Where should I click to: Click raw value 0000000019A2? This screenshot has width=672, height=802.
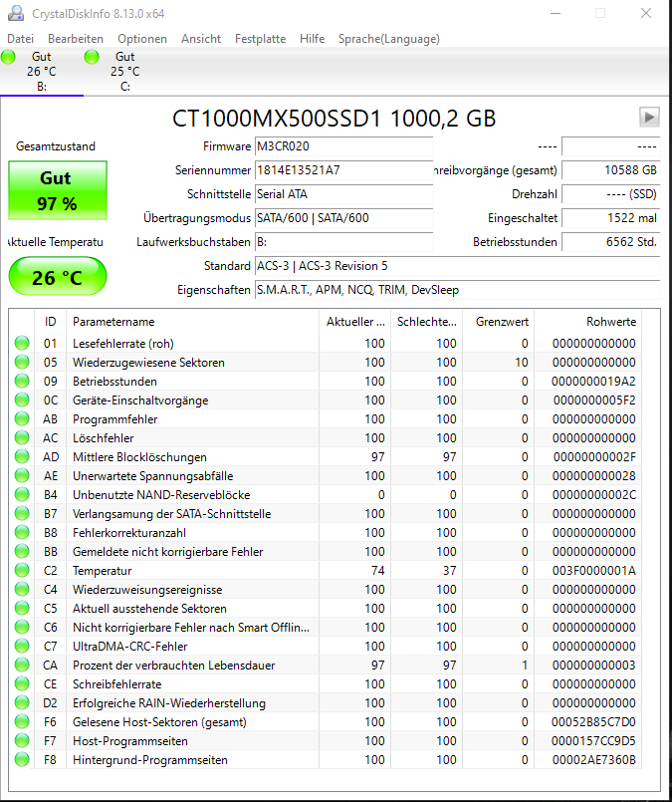pyautogui.click(x=593, y=381)
